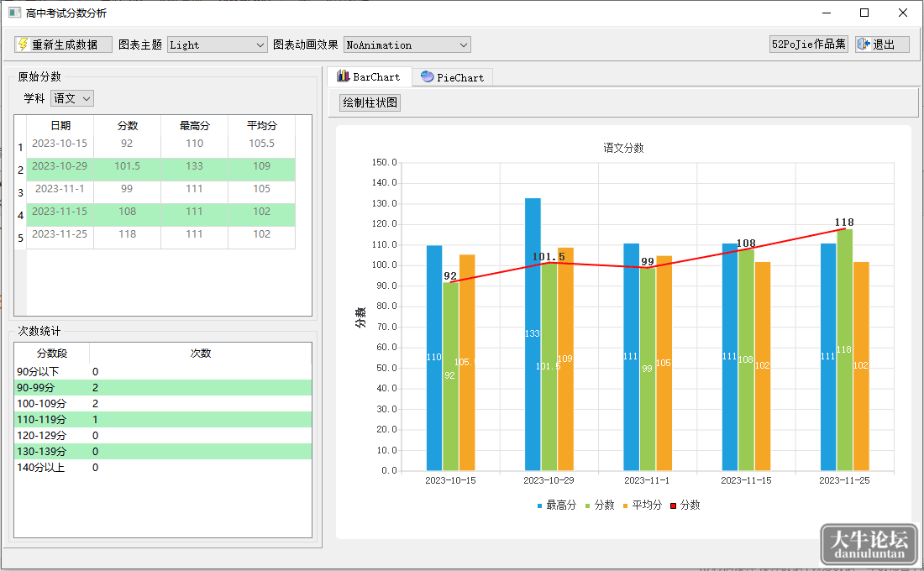Click the 90-99分 row

click(163, 388)
